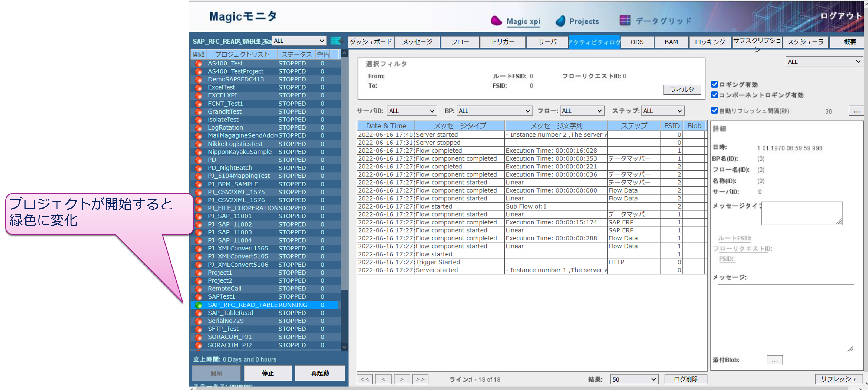Click the red status icon for SAP_TableRead

[199, 313]
